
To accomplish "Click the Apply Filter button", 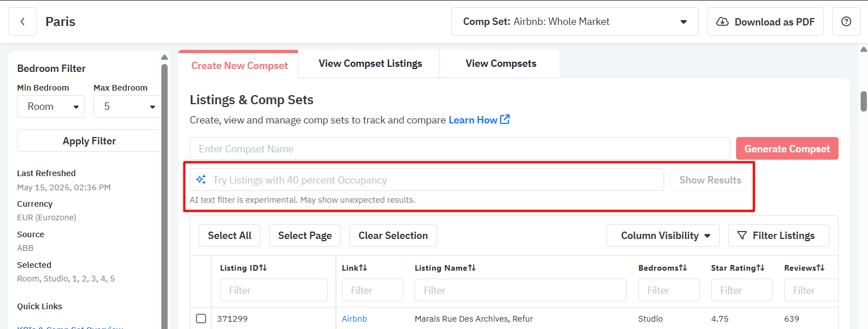I will [89, 141].
